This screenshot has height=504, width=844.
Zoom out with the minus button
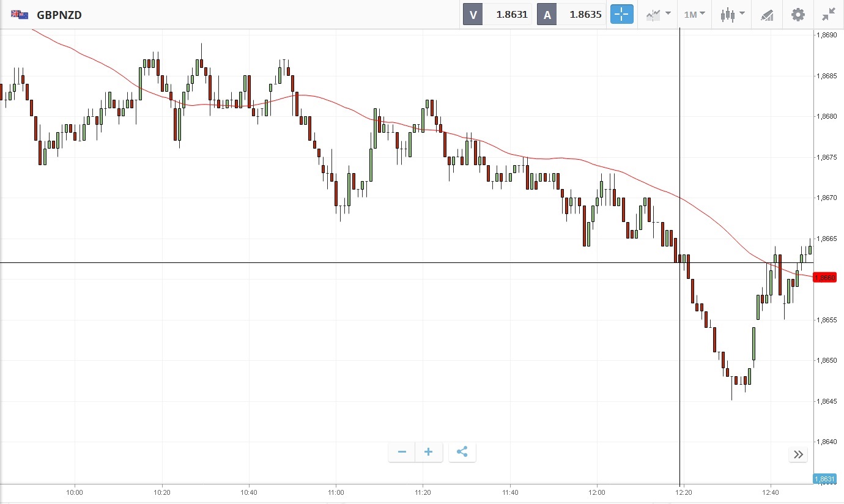tap(402, 452)
